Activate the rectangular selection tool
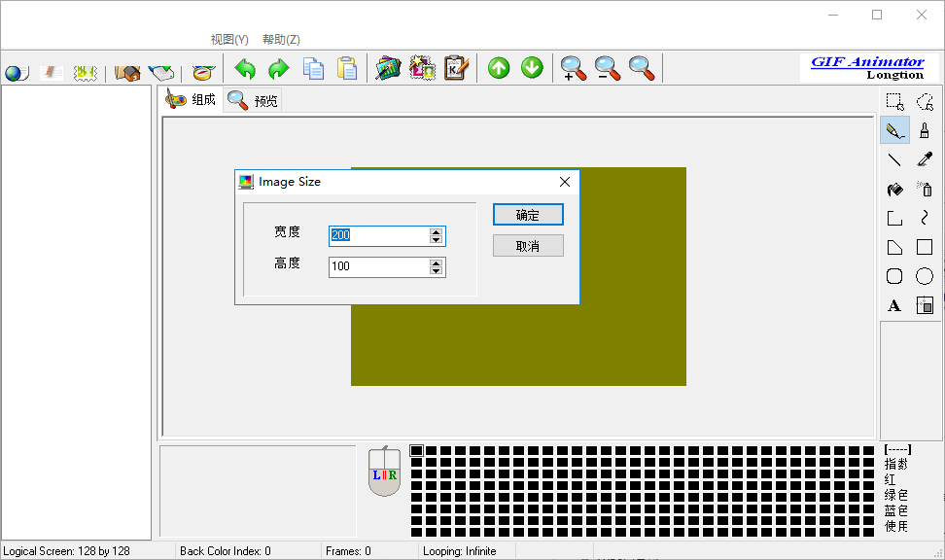The image size is (945, 560). 894,101
